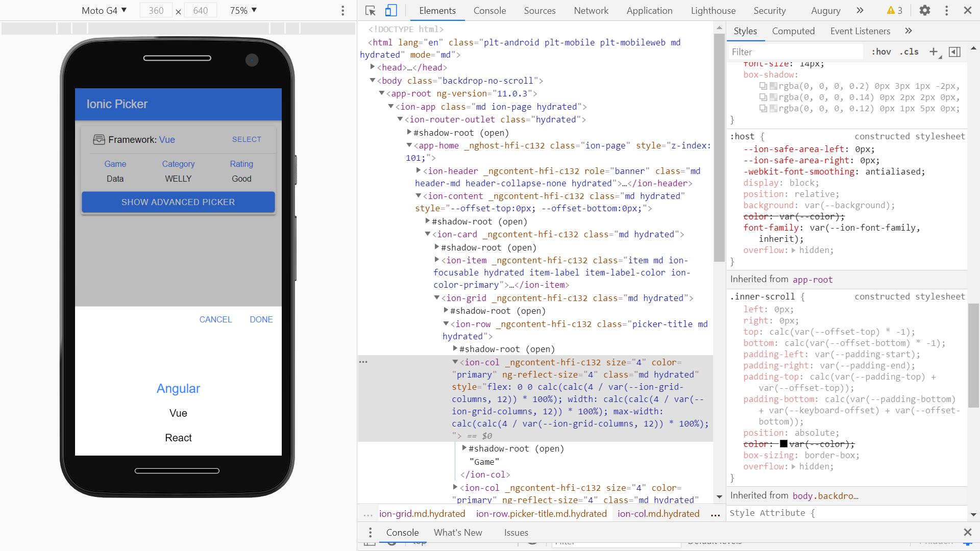Click the breadcrumb overflow dots on left

pos(368,514)
